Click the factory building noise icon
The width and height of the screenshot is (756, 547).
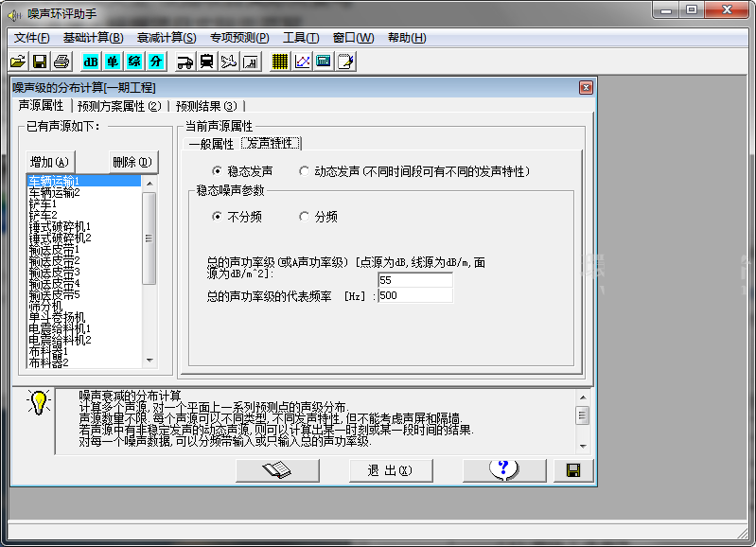(x=250, y=62)
